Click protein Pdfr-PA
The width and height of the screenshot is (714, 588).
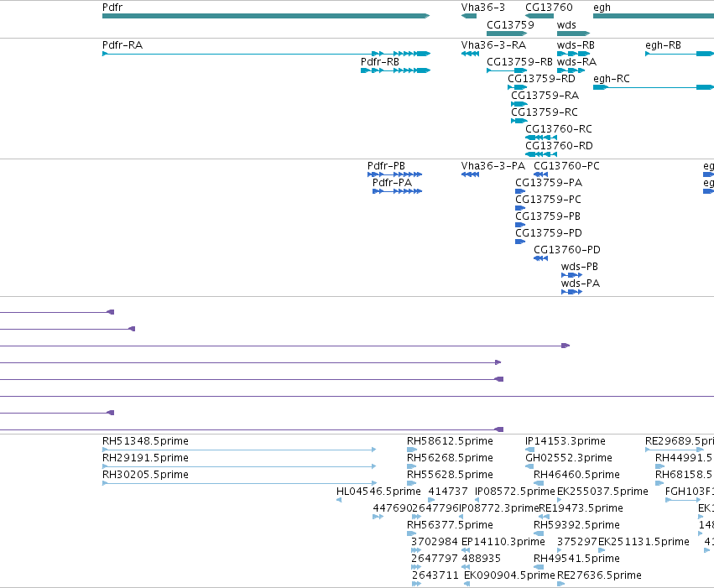(397, 191)
